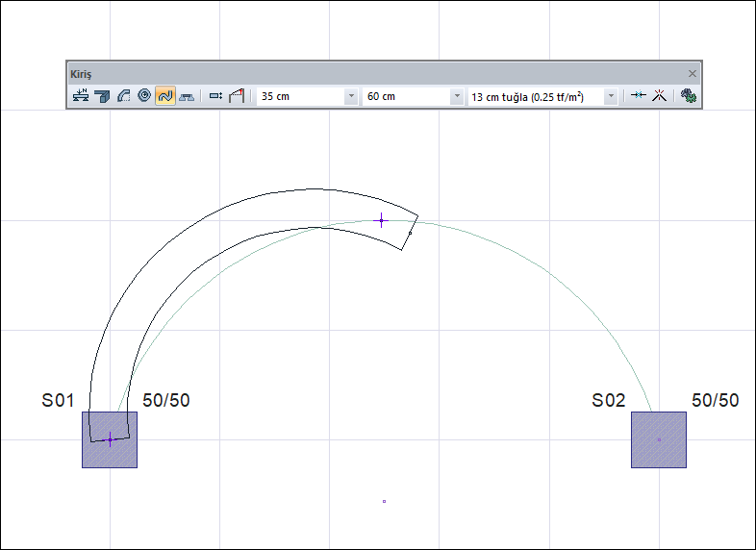Viewport: 756px width, 550px height.
Task: Select the continuous beam tool icon
Action: 102,96
